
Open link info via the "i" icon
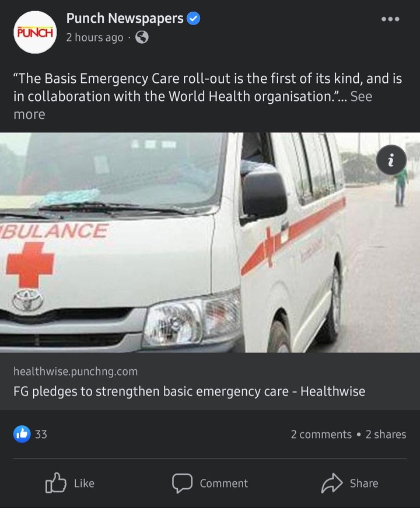[391, 160]
